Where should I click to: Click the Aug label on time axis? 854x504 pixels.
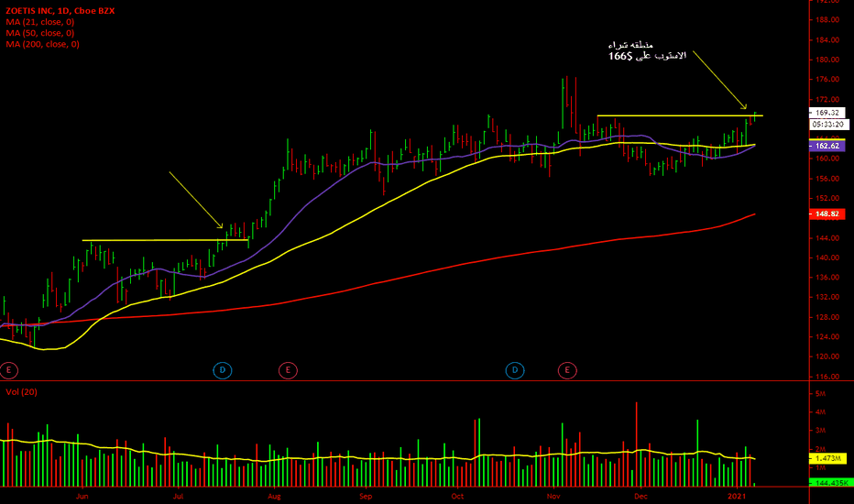274,496
